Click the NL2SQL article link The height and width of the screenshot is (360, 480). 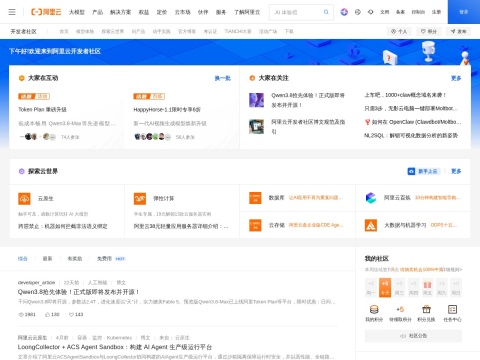click(411, 135)
